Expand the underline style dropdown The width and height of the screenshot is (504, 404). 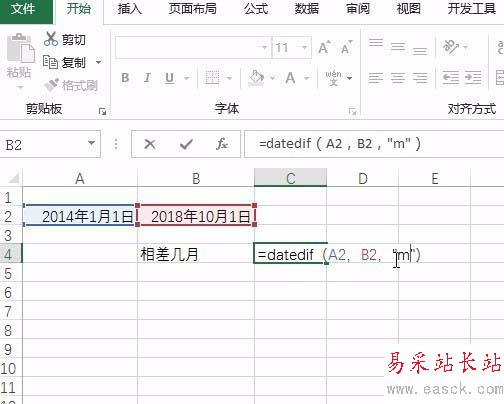tap(187, 79)
